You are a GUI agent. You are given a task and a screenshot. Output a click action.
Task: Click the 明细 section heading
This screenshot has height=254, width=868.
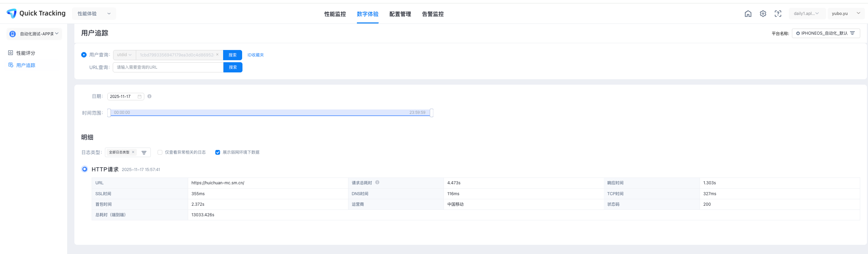click(87, 137)
